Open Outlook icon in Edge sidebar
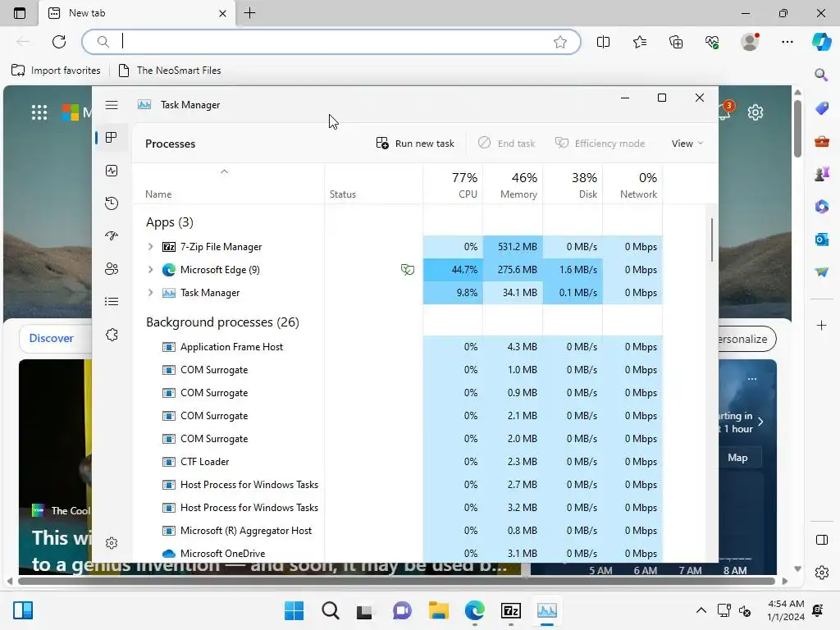This screenshot has width=840, height=630. tap(821, 240)
